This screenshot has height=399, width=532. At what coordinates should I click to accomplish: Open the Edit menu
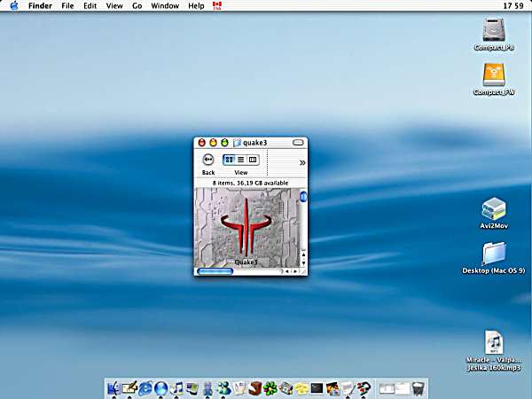pos(90,6)
